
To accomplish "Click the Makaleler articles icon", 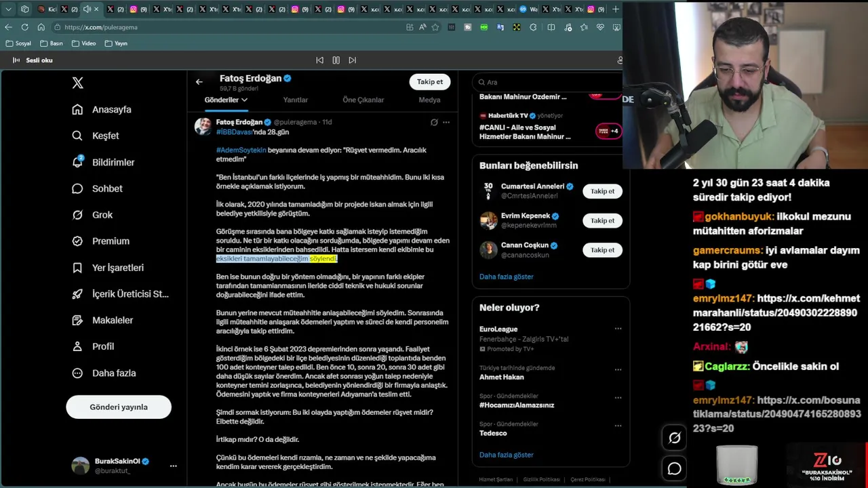I will click(x=77, y=320).
